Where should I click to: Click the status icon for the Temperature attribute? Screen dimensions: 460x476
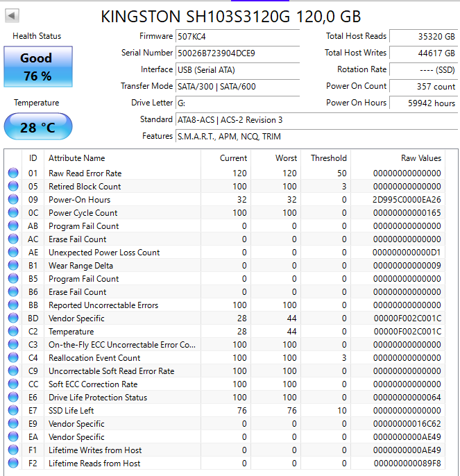pos(13,332)
